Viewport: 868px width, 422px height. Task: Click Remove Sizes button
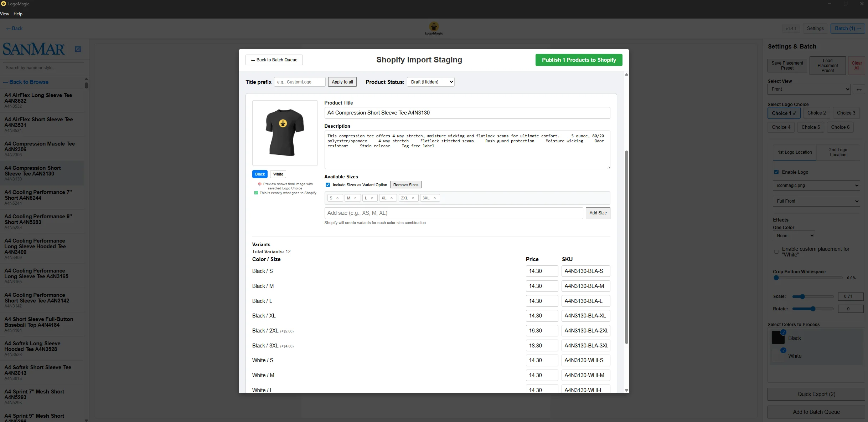point(405,185)
